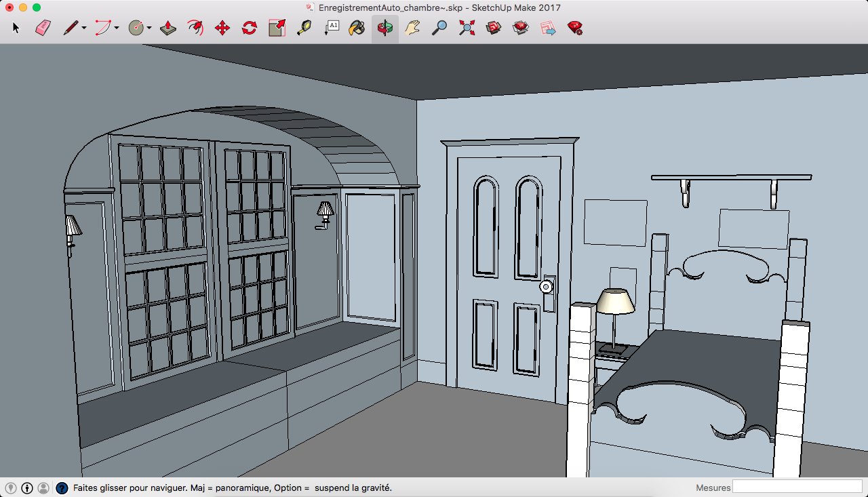Open the Circle shape tool dropdown arrow
This screenshot has width=868, height=497.
149,28
